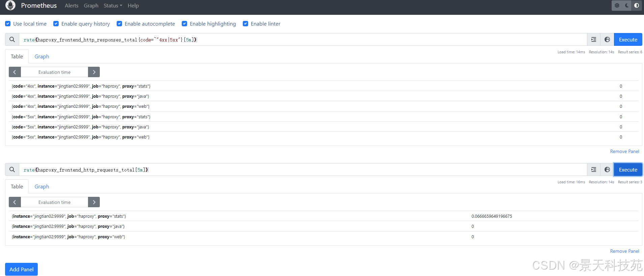Image resolution: width=644 pixels, height=276 pixels.
Task: Activate light theme half-circle icon
Action: [x=637, y=5]
